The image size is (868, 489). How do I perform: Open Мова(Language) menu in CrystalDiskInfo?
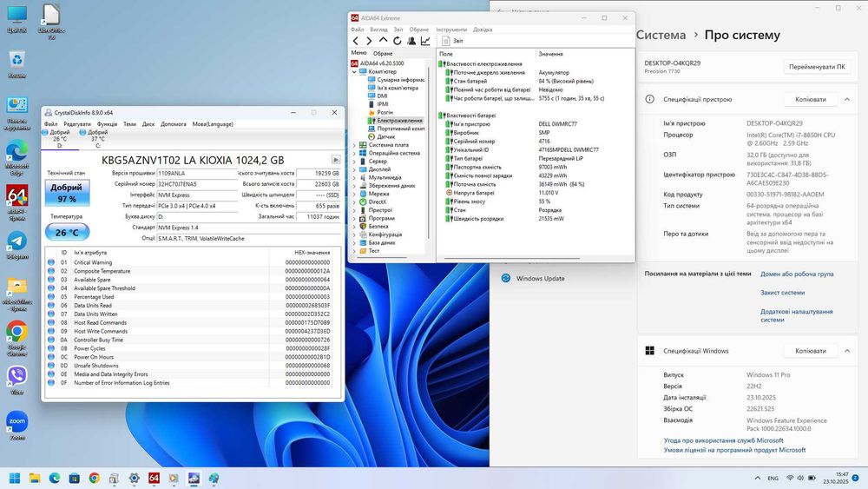coord(213,124)
